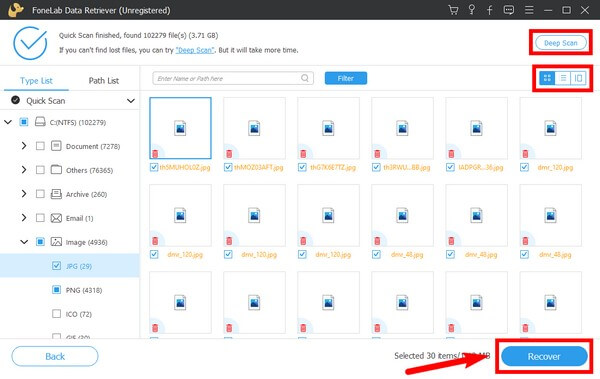
Task: Click the Archive category icon
Action: click(x=56, y=194)
